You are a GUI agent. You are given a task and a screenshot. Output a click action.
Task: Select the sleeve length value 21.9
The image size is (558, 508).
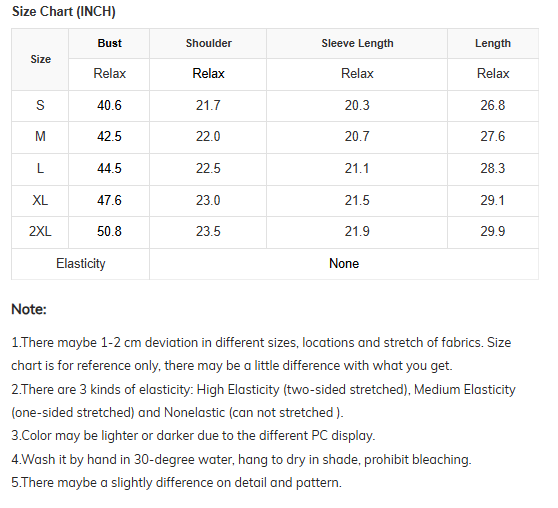[x=357, y=231]
